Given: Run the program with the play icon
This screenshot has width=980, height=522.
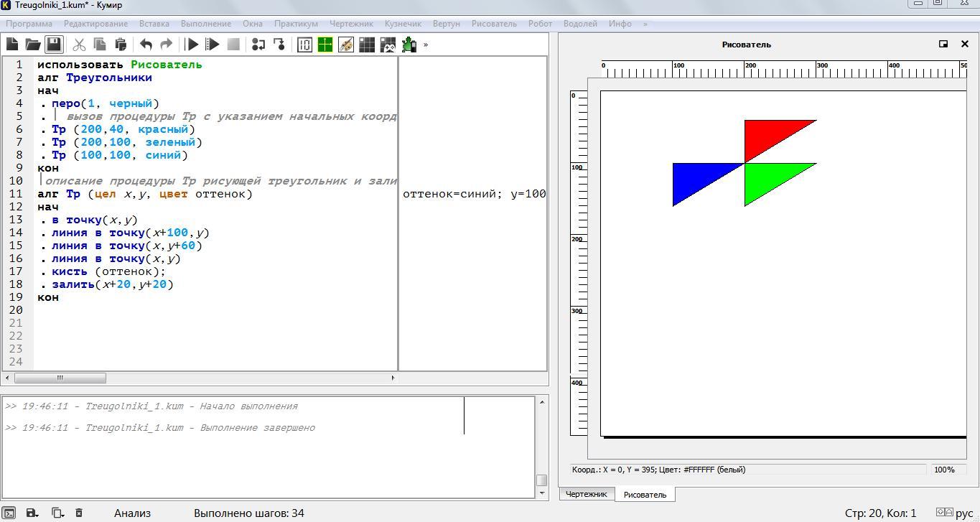Looking at the screenshot, I should click(x=192, y=45).
